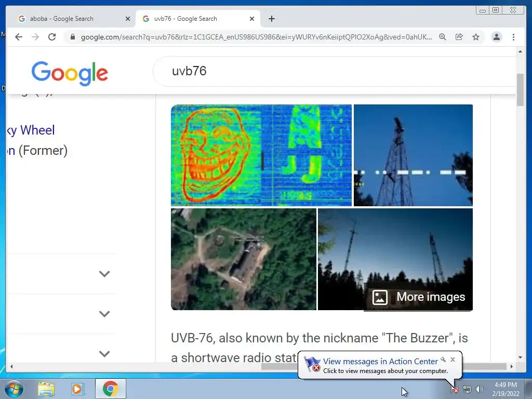Select the uvb76 - Google Search tab
The height and width of the screenshot is (399, 532).
(x=198, y=19)
